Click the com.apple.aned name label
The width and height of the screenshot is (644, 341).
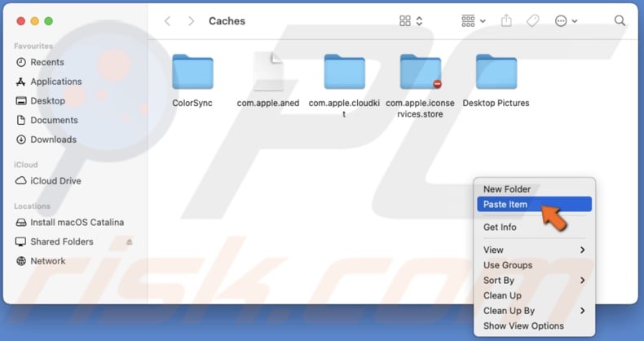tap(268, 103)
